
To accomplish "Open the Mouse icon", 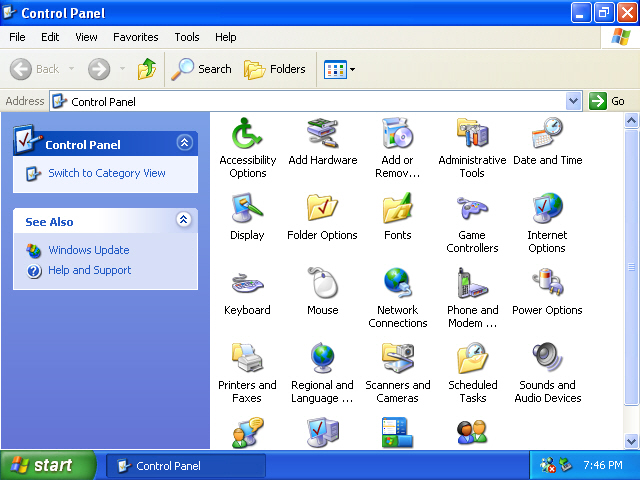I will [x=322, y=282].
